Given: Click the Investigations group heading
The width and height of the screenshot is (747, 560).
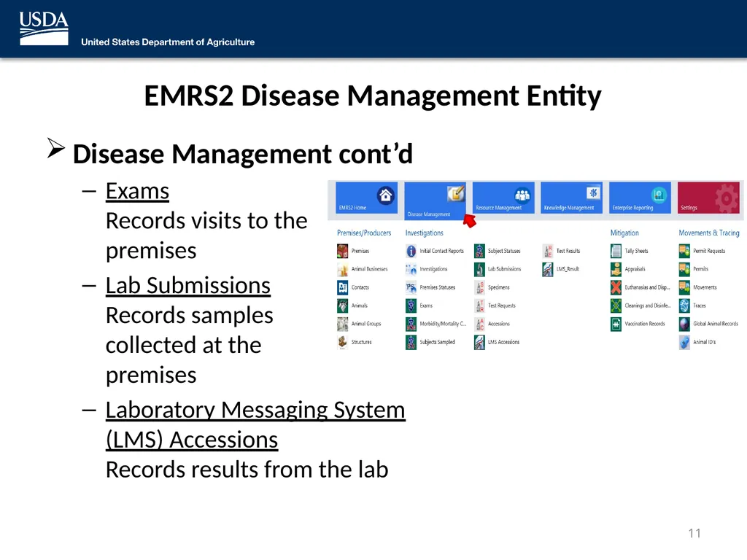Looking at the screenshot, I should 425,233.
